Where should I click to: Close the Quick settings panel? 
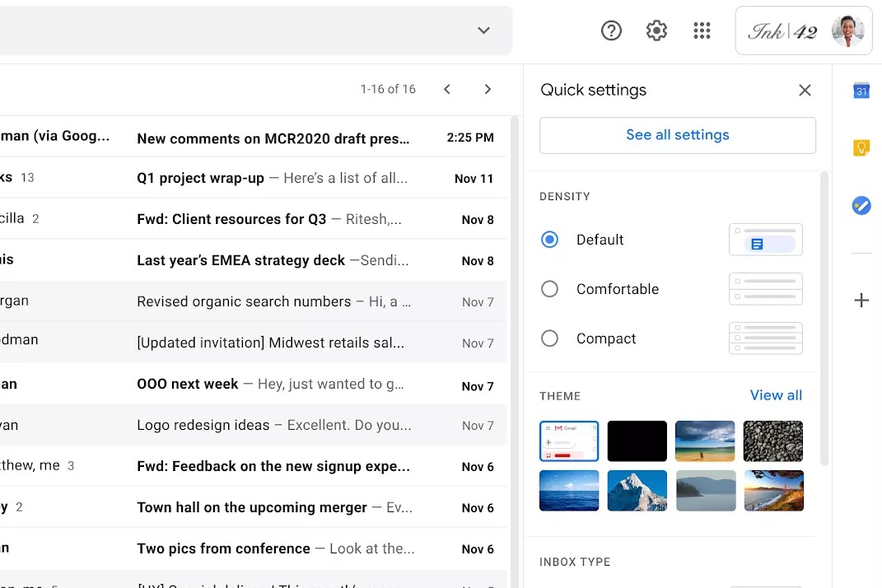(805, 91)
